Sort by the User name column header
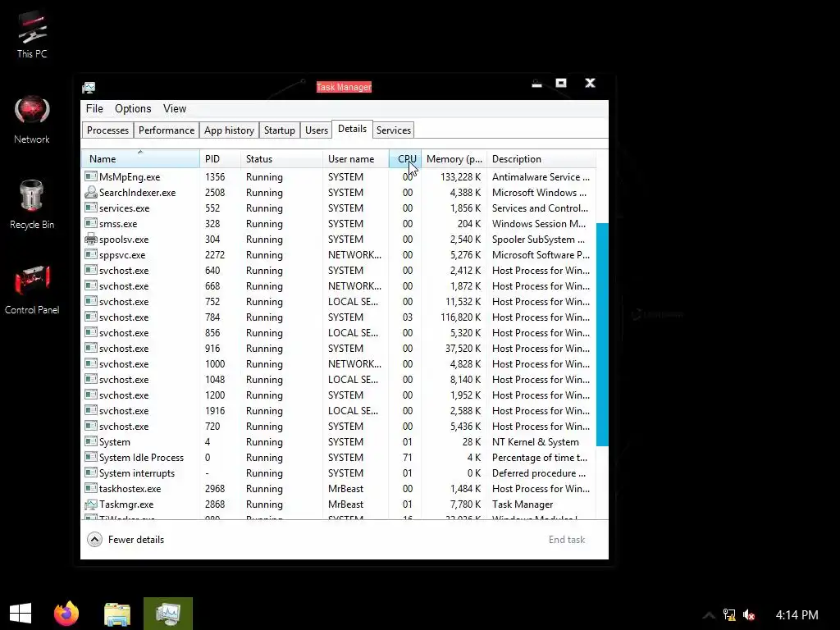 coord(356,159)
